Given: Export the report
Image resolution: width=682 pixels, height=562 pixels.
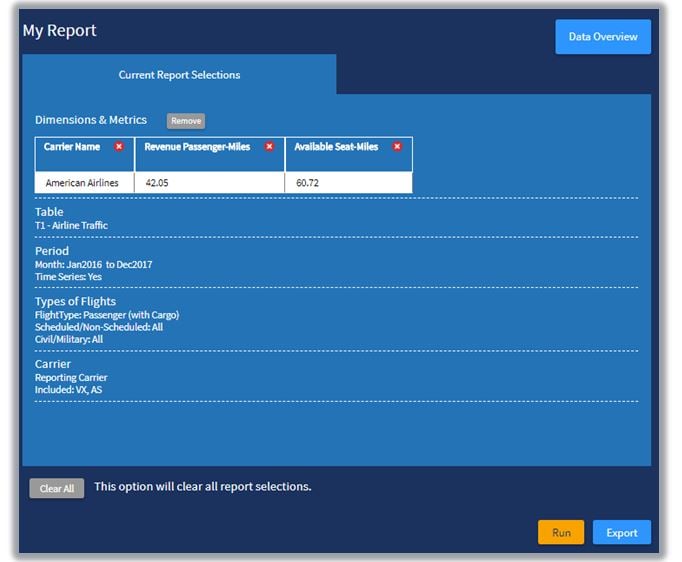Looking at the screenshot, I should pyautogui.click(x=621, y=532).
